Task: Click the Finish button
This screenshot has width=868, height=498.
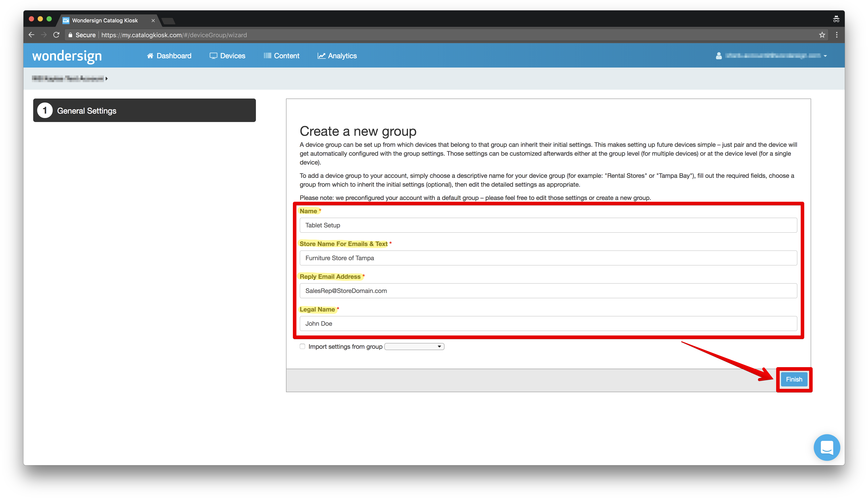Action: [794, 379]
